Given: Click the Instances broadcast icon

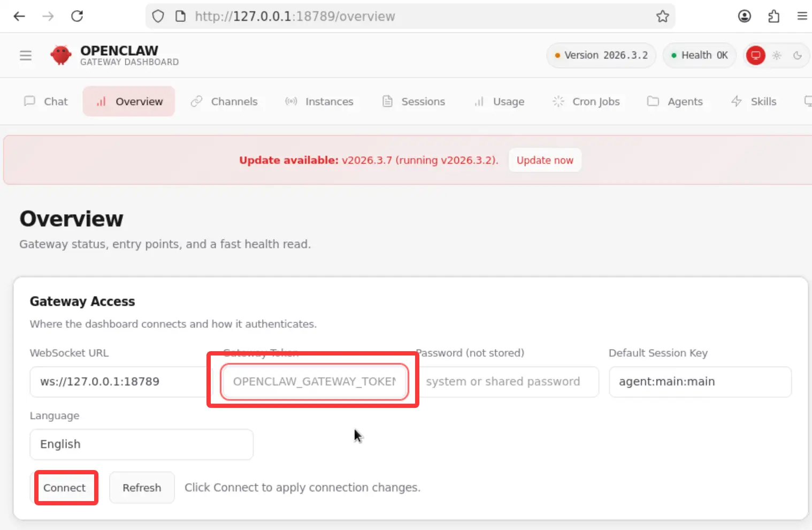Looking at the screenshot, I should point(292,101).
